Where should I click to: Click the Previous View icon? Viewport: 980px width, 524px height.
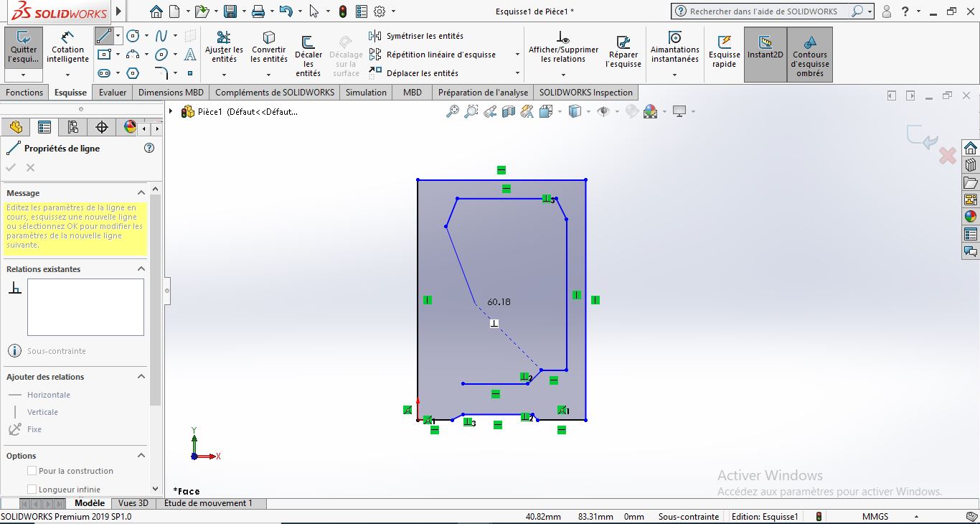pos(490,111)
